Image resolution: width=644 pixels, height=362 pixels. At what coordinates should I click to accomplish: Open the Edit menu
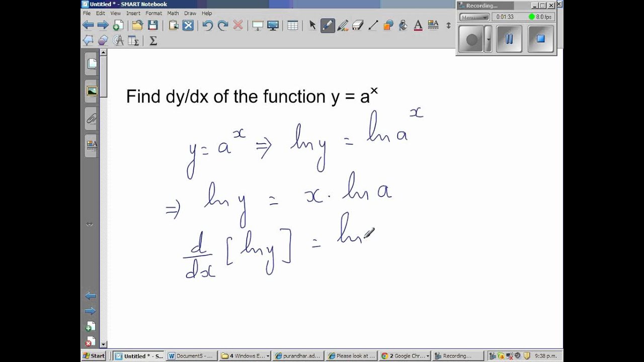pos(101,13)
